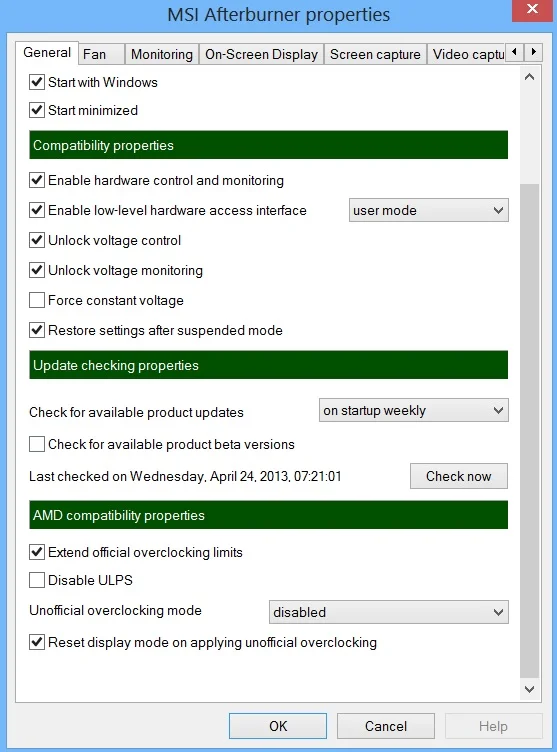Toggle Reset display mode on unofficial overclocking
Viewport: 557px width, 752px height.
pos(37,642)
